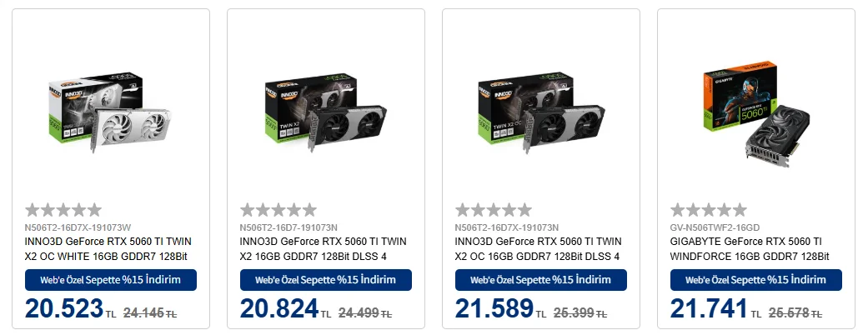Open the GIGABYTE WINDFORCE product image
Viewport: 868px width, 335px height.
click(756, 112)
